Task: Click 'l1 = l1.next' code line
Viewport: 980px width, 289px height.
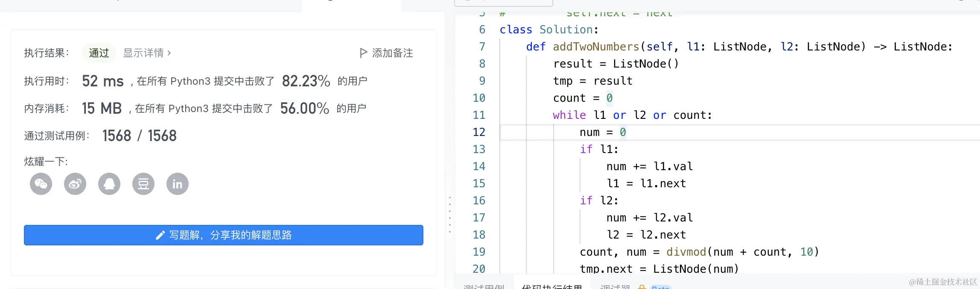Action: point(646,183)
